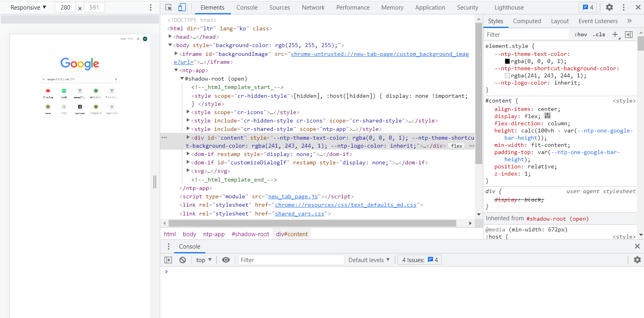644x318 pixels.
Task: Open the issues counter showing 4 messages
Action: [x=588, y=7]
